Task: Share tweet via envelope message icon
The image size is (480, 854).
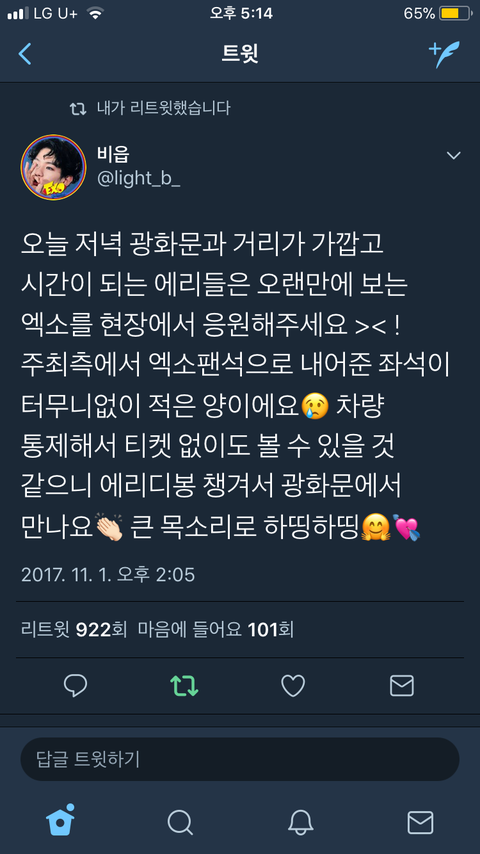Action: pyautogui.click(x=402, y=686)
